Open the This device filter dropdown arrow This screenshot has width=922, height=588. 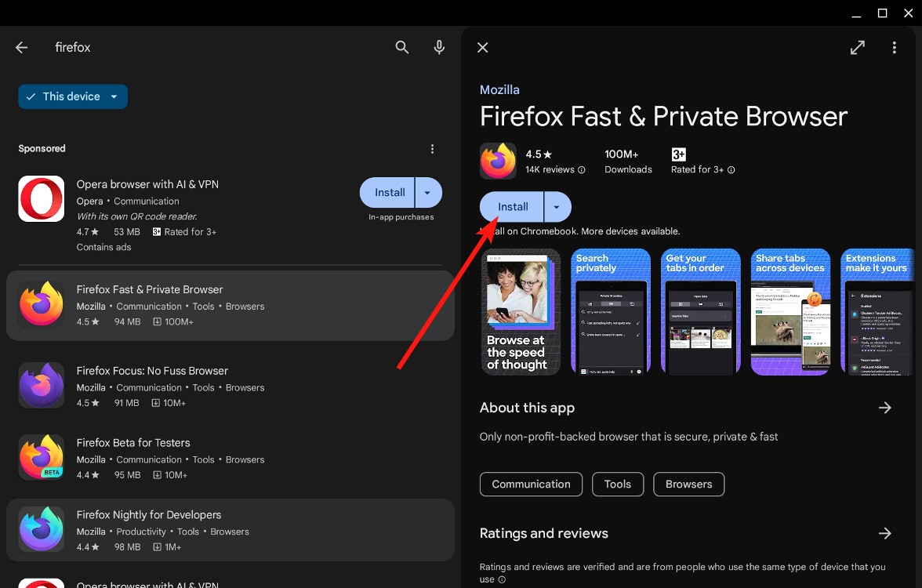click(x=114, y=96)
